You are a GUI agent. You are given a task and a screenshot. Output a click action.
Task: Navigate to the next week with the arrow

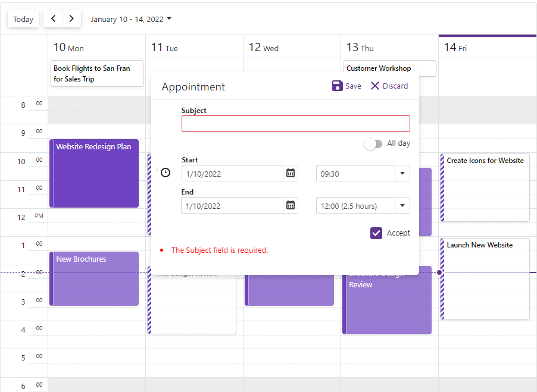(x=71, y=18)
